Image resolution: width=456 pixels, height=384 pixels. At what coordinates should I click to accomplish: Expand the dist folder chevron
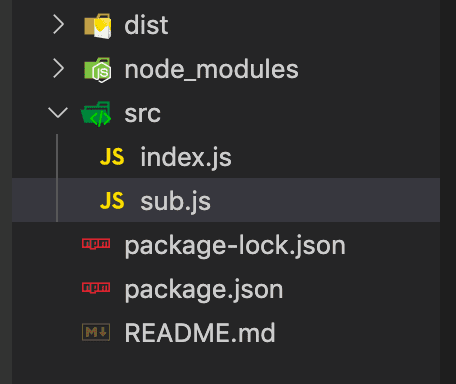click(59, 25)
